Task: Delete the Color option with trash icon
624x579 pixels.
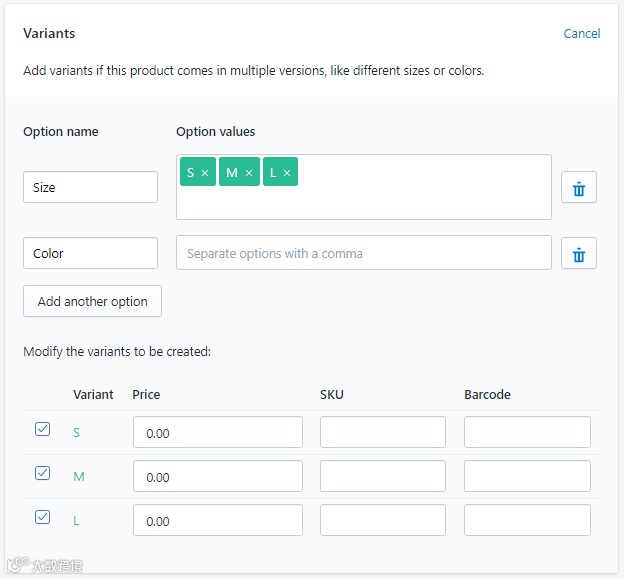Action: pos(578,254)
